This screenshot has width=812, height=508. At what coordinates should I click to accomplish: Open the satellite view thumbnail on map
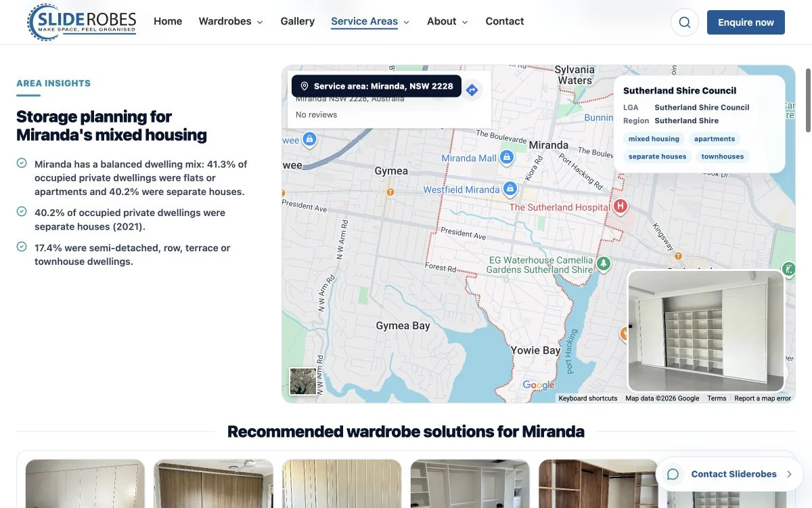pos(302,381)
